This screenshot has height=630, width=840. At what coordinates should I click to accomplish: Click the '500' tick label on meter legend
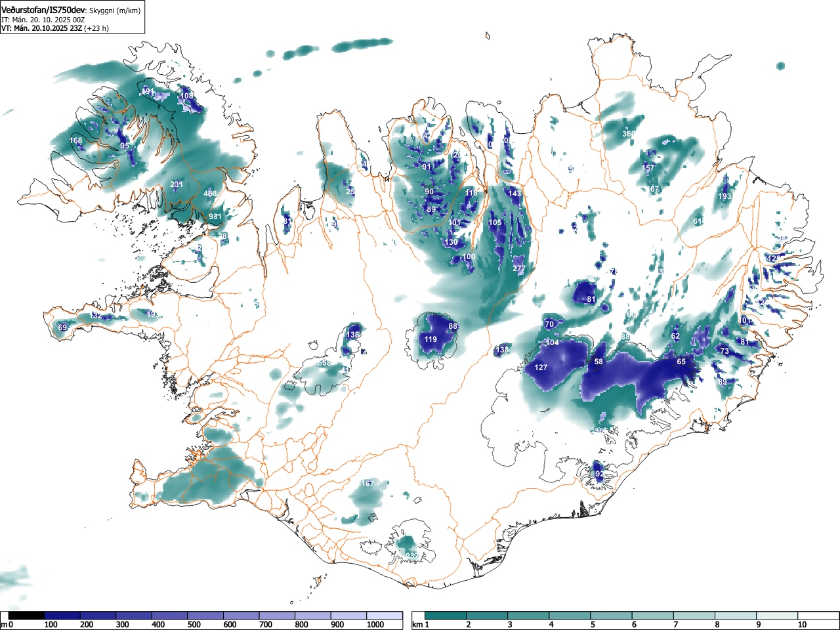click(x=194, y=625)
